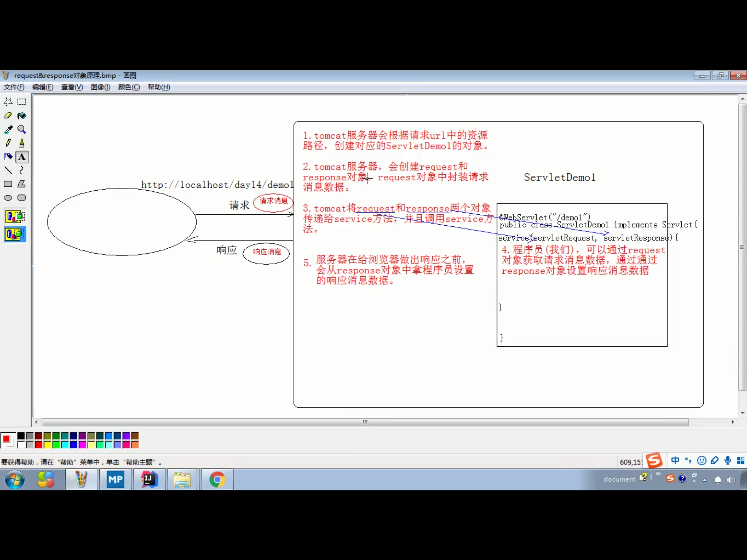This screenshot has height=560, width=747.
Task: Open the 图像(I) menu
Action: [100, 87]
